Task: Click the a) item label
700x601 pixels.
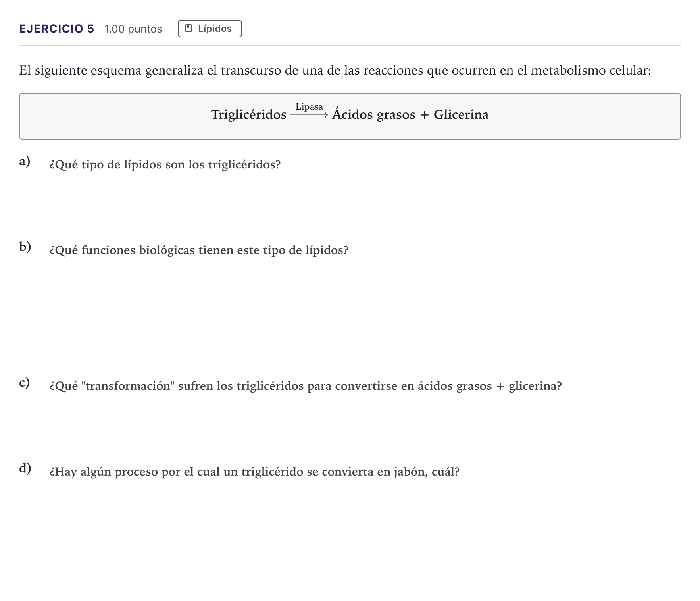Action: pos(25,161)
